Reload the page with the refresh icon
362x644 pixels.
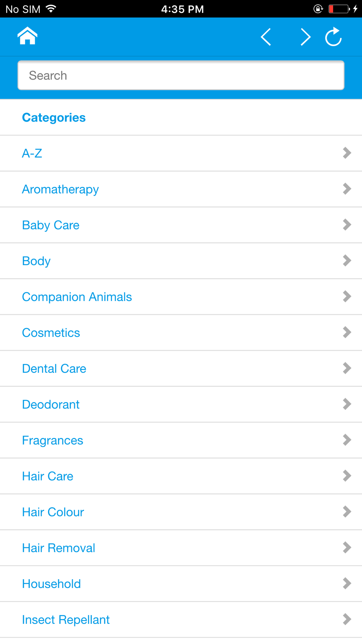[333, 37]
